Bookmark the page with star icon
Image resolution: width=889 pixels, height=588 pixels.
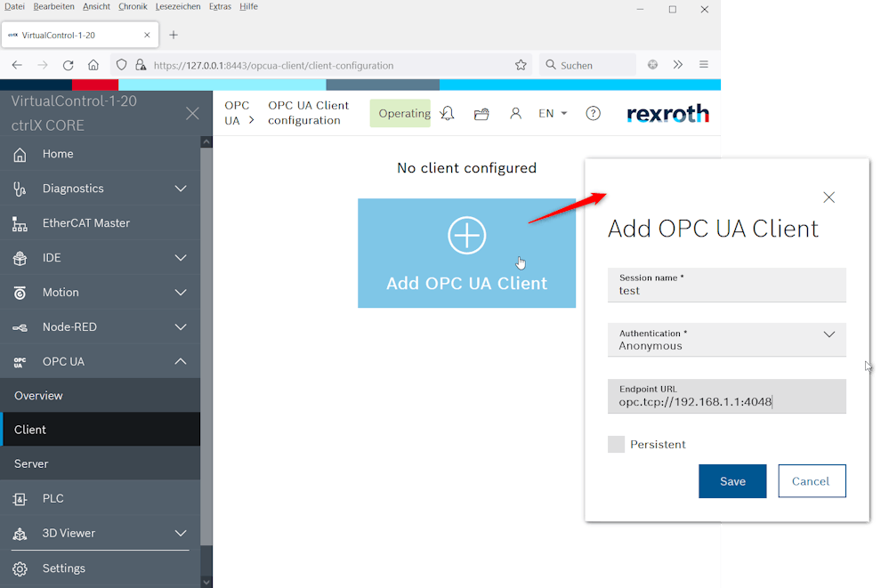[521, 65]
